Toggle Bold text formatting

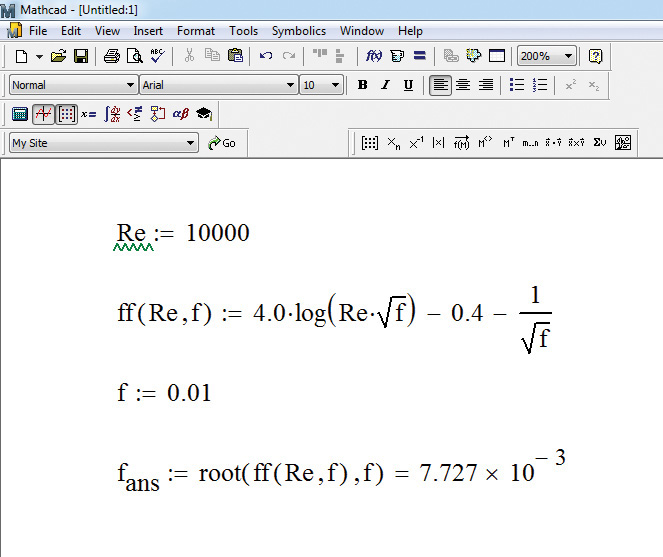coord(362,85)
